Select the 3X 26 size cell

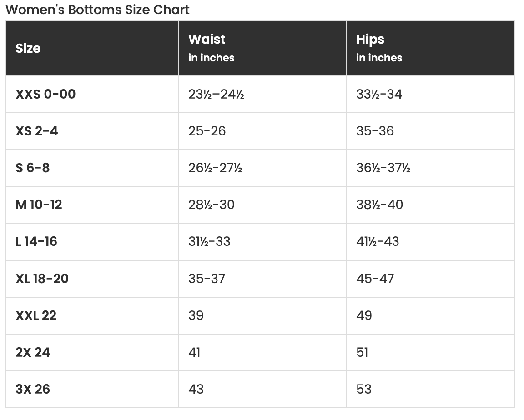click(33, 389)
